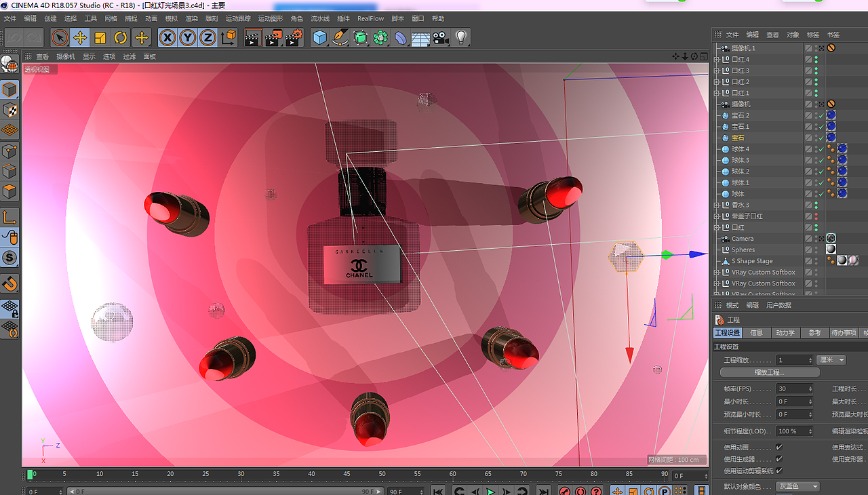This screenshot has width=868, height=495.
Task: Toggle the X-axis lock
Action: tap(167, 37)
